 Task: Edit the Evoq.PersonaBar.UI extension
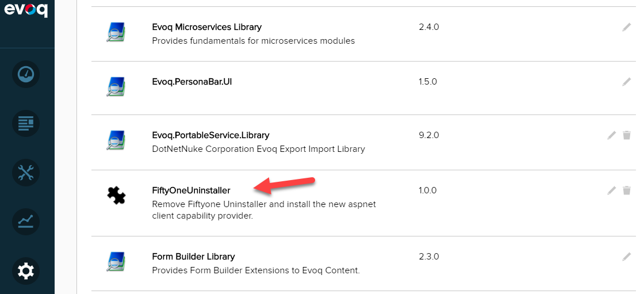[x=626, y=82]
